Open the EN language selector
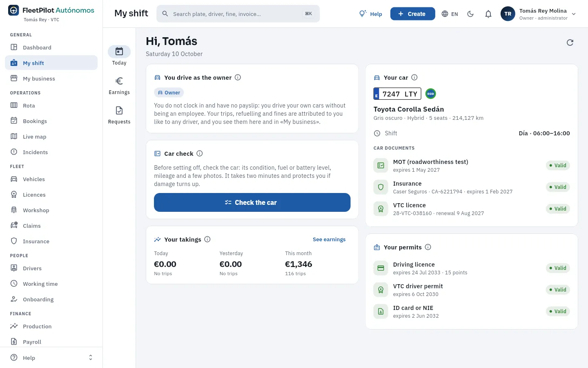The image size is (588, 368). point(450,14)
